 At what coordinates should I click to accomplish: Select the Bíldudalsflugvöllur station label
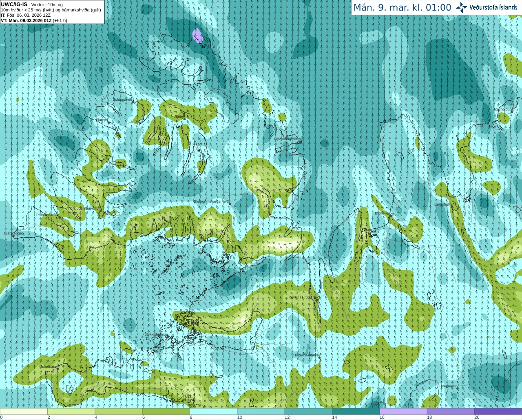pos(85,208)
